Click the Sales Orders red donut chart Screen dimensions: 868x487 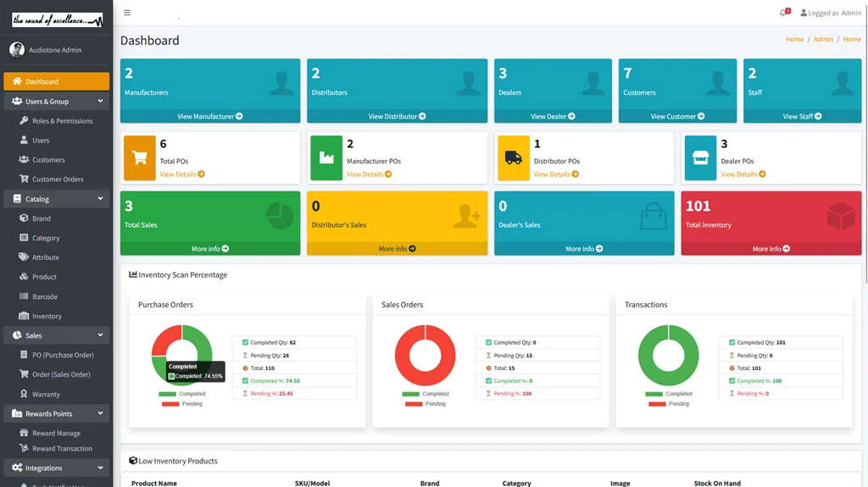click(x=426, y=355)
